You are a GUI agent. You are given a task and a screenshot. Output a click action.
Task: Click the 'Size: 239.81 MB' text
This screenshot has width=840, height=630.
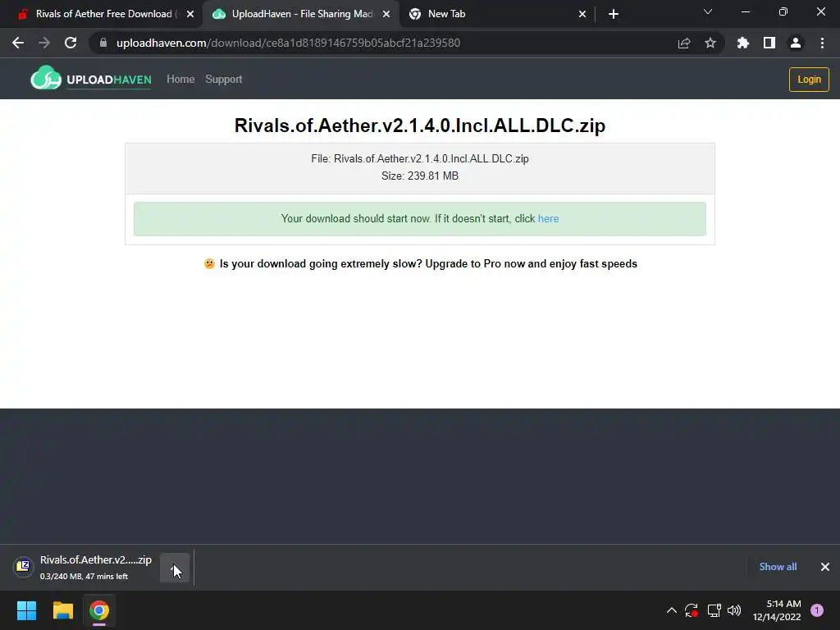420,176
